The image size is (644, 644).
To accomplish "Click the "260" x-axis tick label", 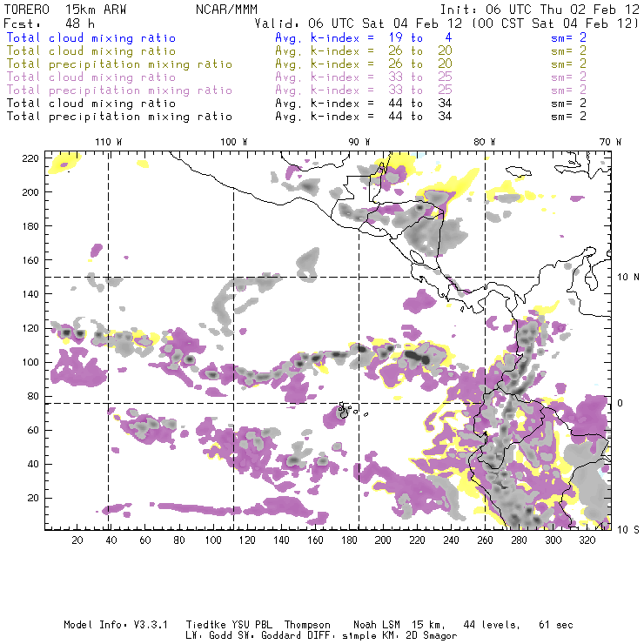I will click(485, 540).
